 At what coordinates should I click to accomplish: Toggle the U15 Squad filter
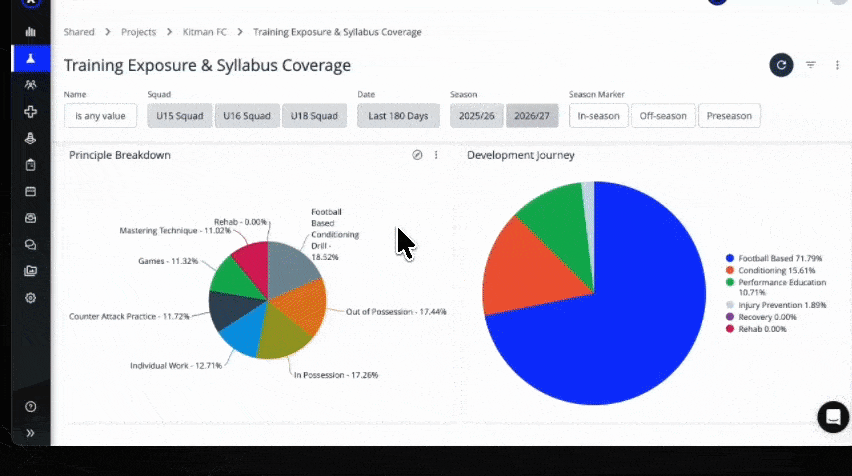point(179,116)
